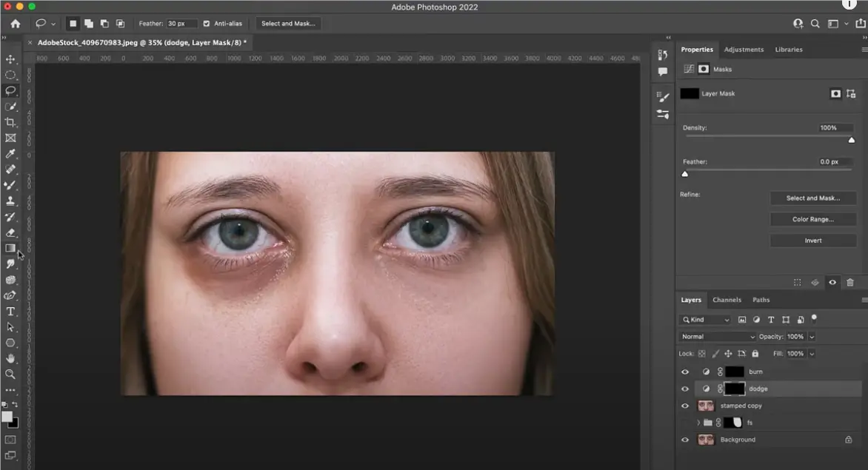Open the Opacity dropdown arrow
Screen dimensions: 868x470
pos(812,337)
